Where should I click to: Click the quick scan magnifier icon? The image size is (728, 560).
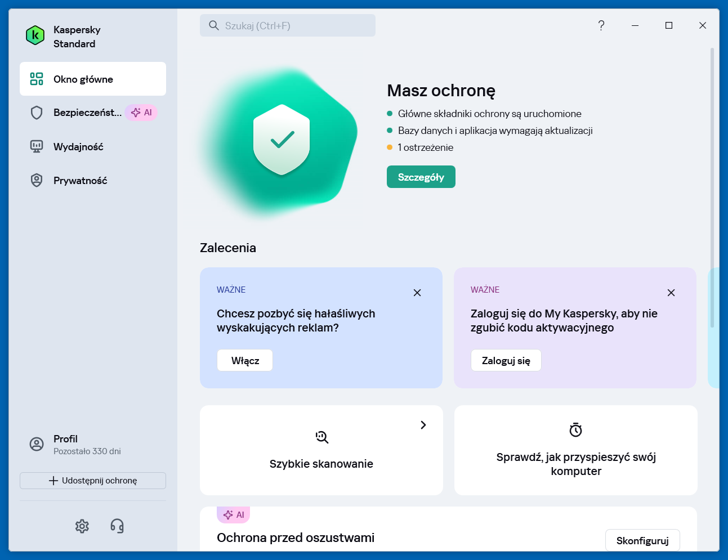[321, 437]
